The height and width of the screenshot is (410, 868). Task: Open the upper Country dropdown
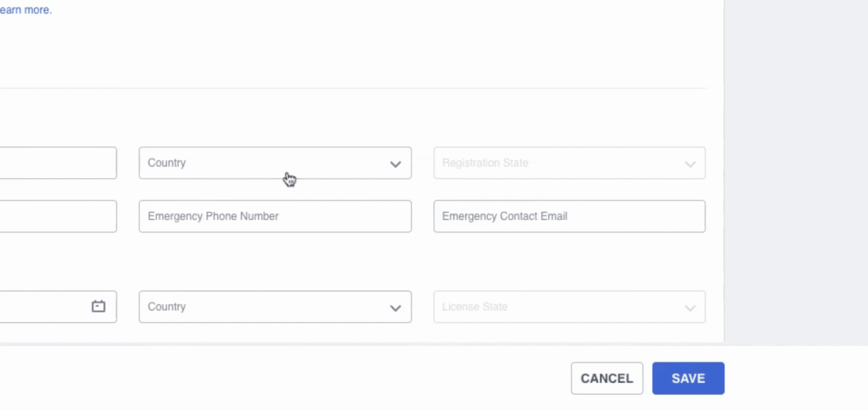click(x=264, y=163)
